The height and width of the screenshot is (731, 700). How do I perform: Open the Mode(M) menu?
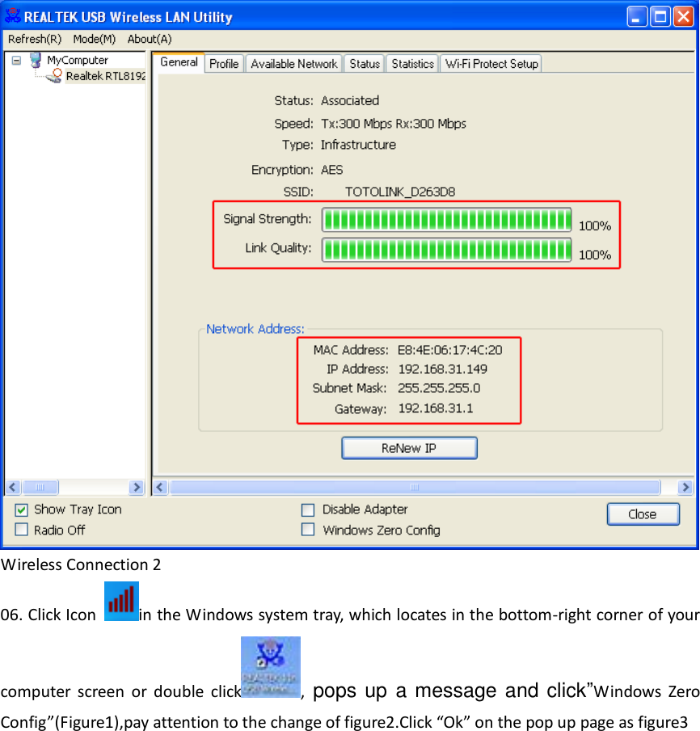94,39
